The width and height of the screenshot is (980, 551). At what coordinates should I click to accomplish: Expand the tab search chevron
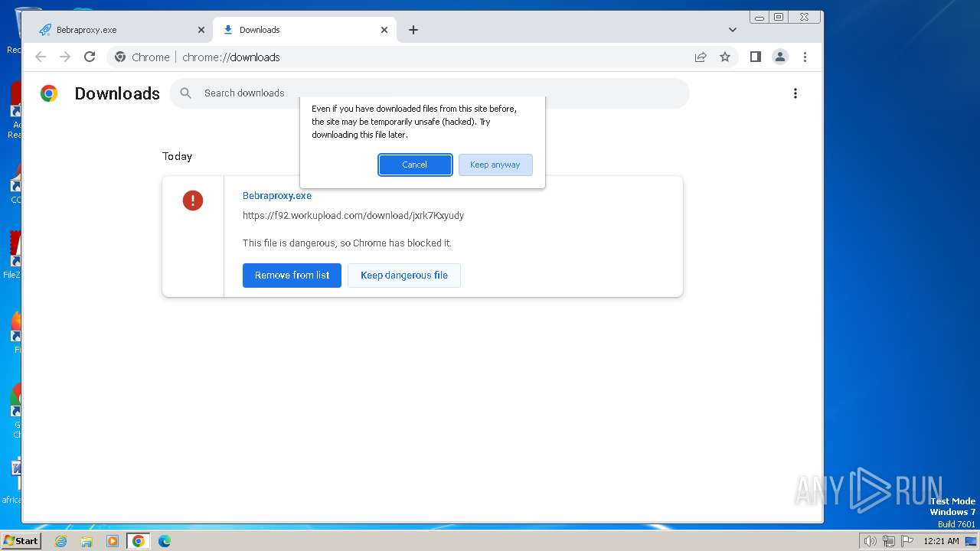(733, 30)
